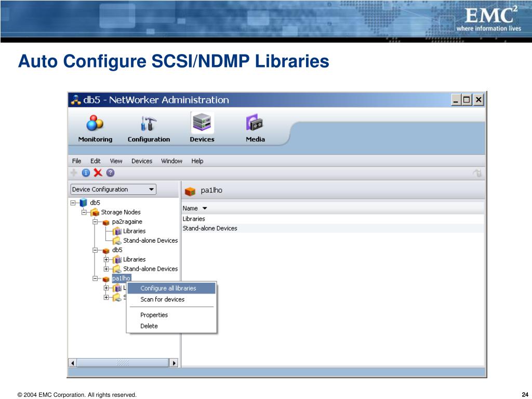The width and height of the screenshot is (532, 399).
Task: Close the NetWorker Administration window
Action: (478, 100)
